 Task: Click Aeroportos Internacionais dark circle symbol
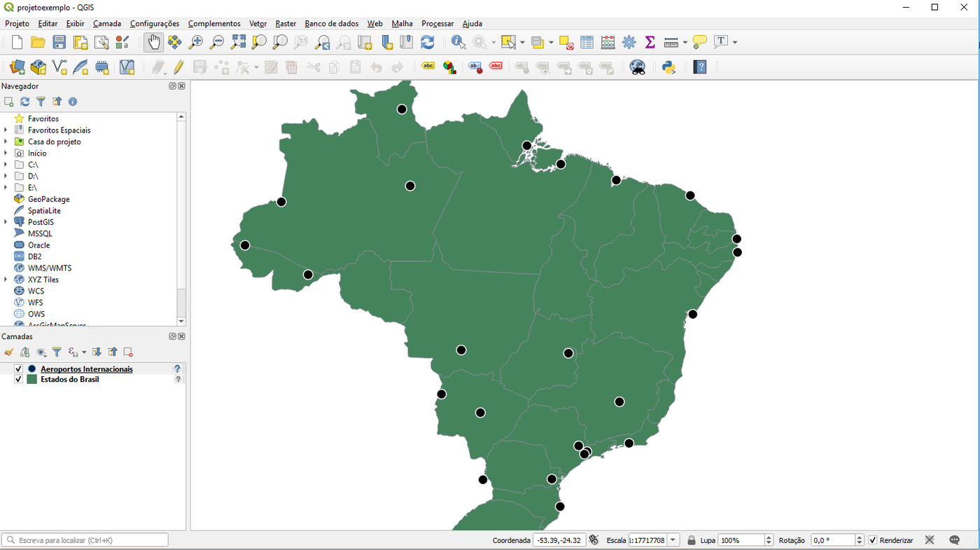[31, 369]
